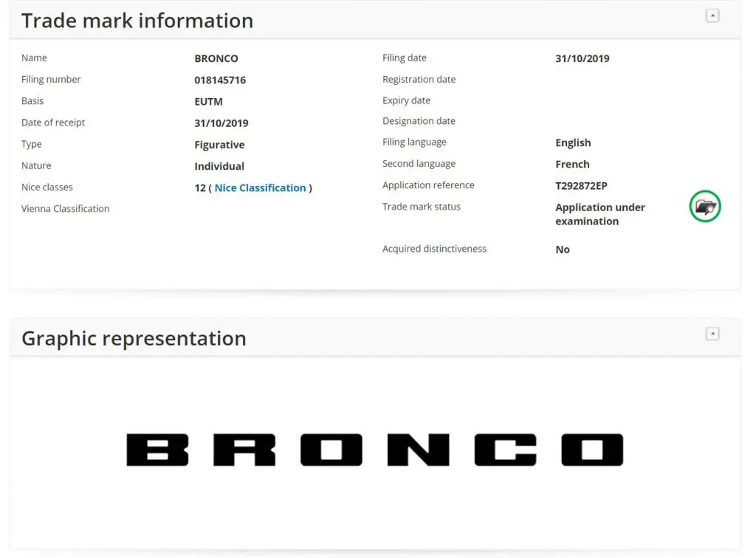
Task: Click the Application under examination status text
Action: coord(599,215)
